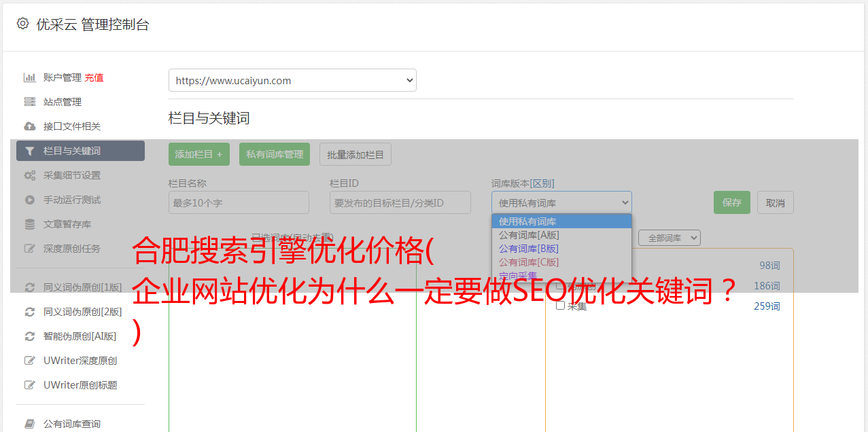
Task: Click the 186词 count
Action: 767,286
